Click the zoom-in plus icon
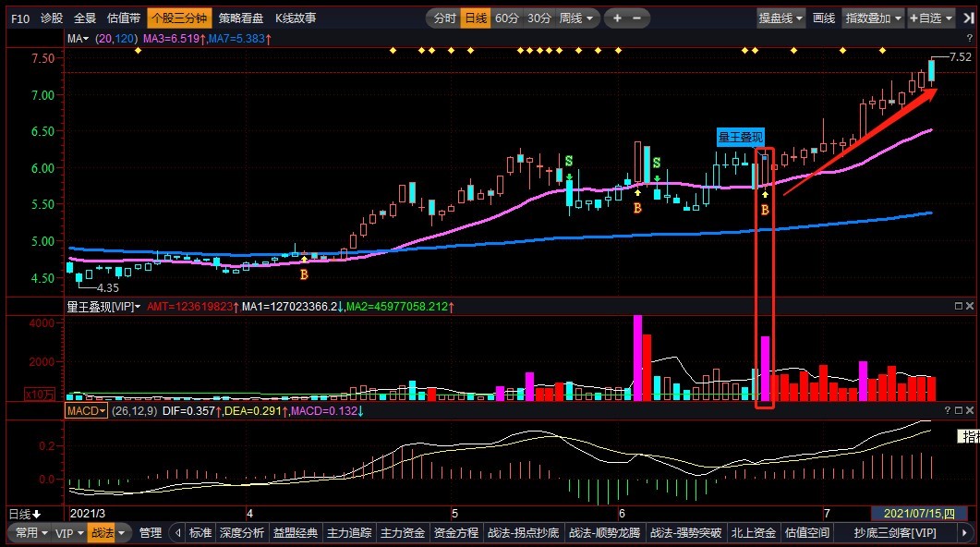The height and width of the screenshot is (547, 980). tap(617, 18)
